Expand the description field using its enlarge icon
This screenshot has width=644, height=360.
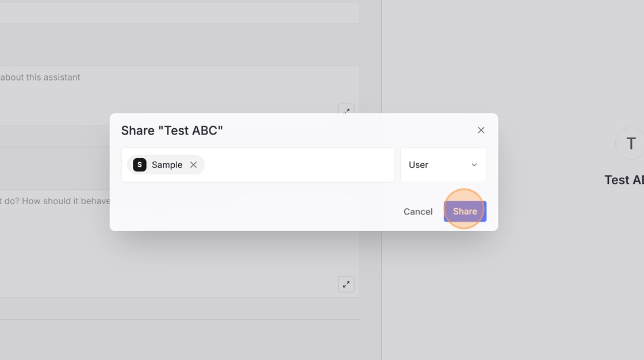pyautogui.click(x=346, y=109)
